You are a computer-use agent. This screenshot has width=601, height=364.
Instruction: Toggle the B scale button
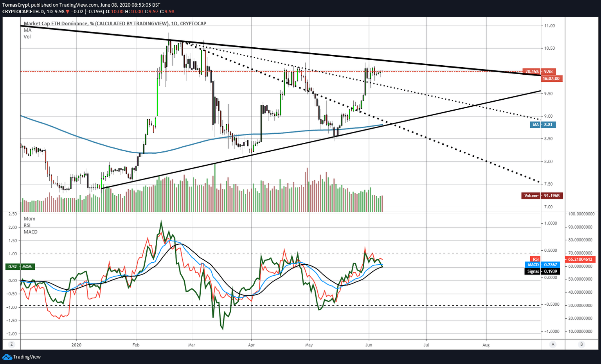click(x=582, y=344)
